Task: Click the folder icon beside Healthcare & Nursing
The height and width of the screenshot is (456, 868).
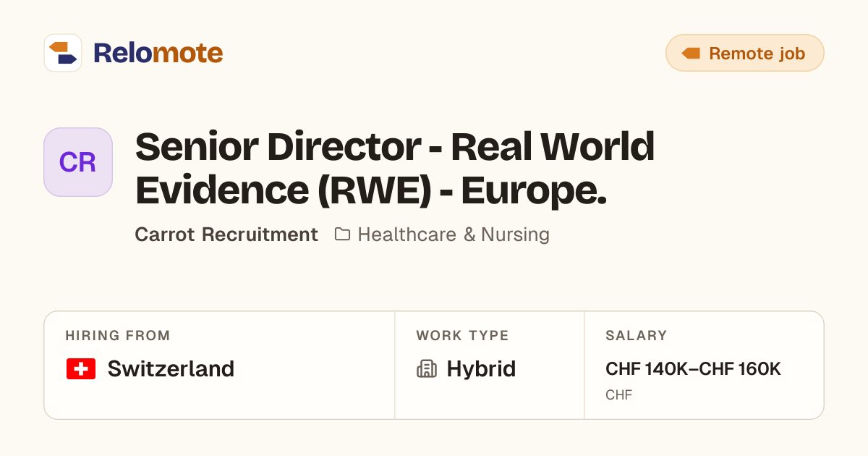Action: coord(342,235)
